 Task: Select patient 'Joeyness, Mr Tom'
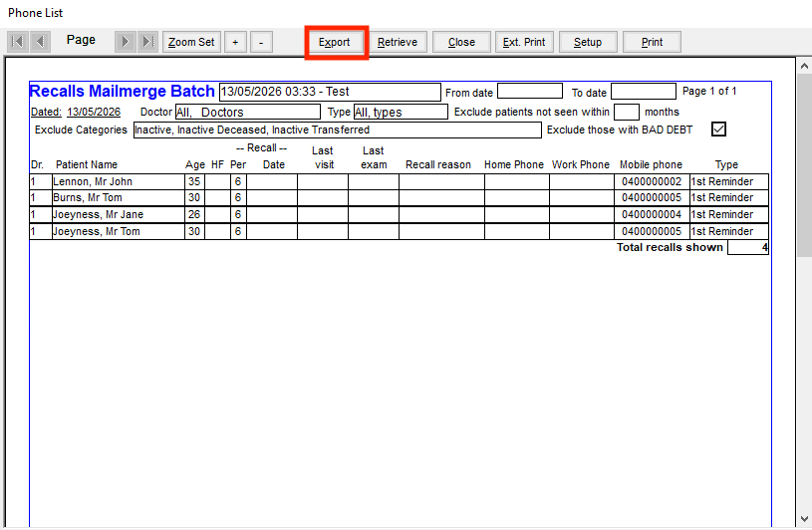[97, 231]
